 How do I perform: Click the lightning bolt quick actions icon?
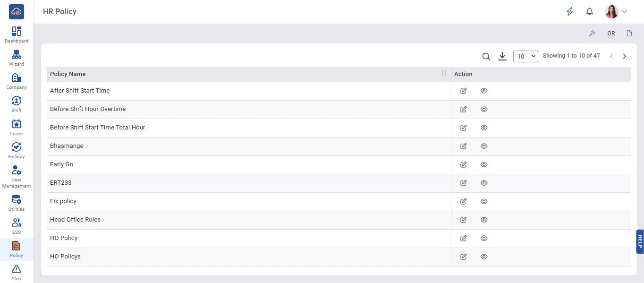(x=570, y=12)
